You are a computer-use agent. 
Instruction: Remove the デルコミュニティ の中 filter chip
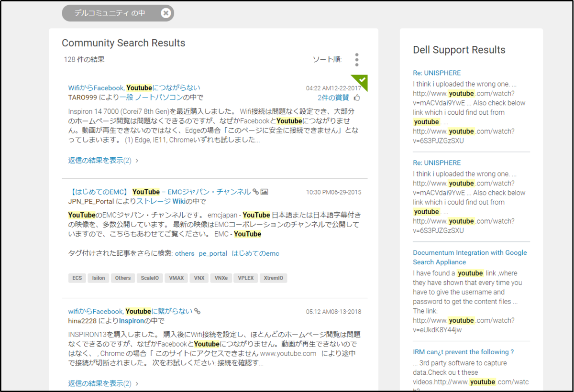166,13
